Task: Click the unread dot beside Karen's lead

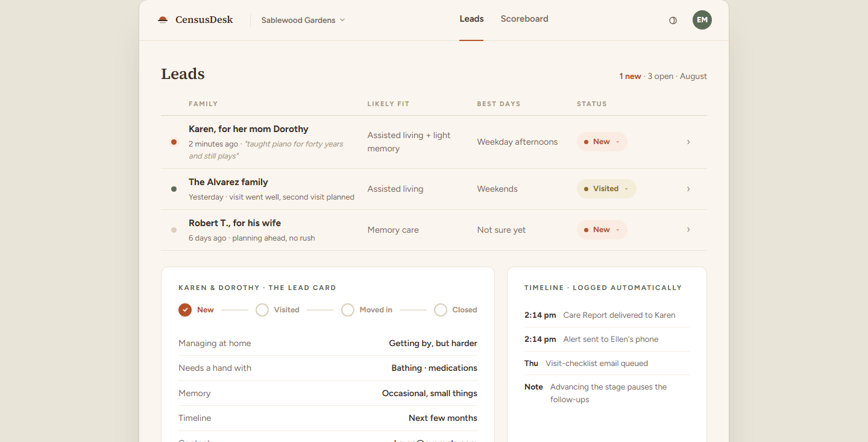Action: pyautogui.click(x=174, y=142)
